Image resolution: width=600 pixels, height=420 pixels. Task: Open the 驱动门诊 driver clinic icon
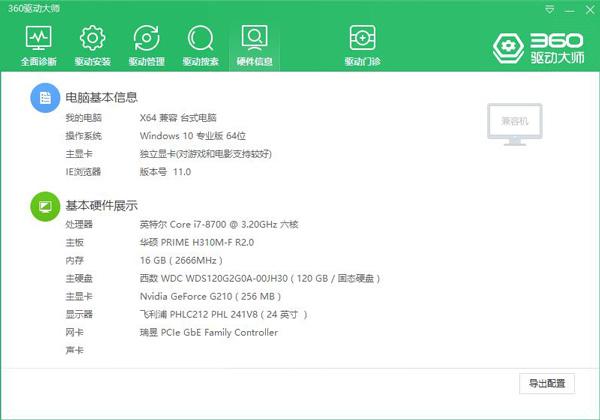(x=362, y=46)
